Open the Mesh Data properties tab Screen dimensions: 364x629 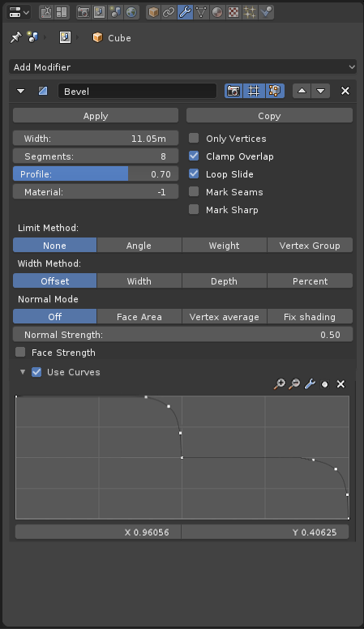tap(201, 12)
